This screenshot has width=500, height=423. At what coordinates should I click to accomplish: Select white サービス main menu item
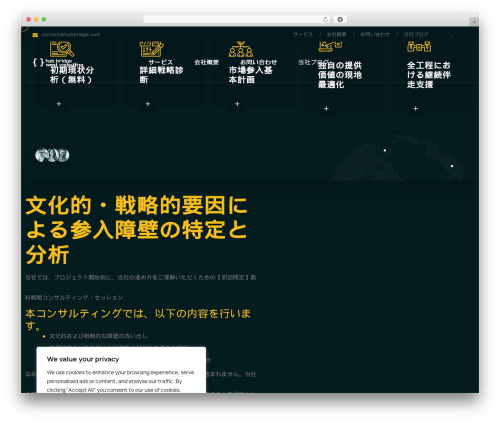161,62
